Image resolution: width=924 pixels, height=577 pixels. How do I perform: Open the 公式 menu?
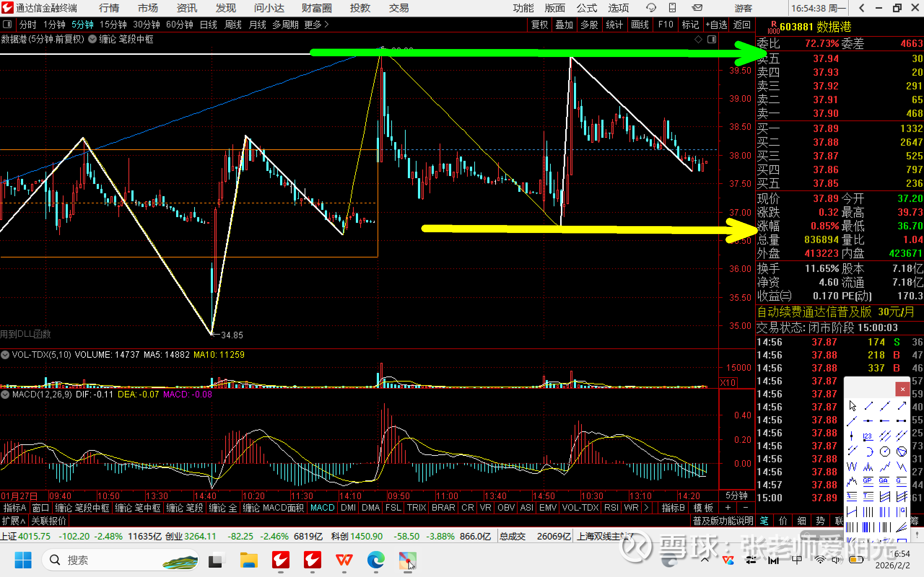(587, 8)
